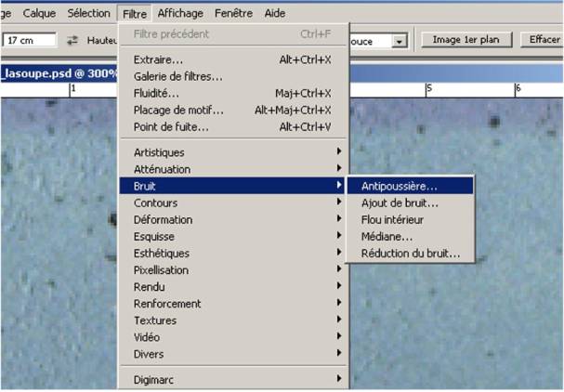Choose Placage de motif…
The height and width of the screenshot is (392, 564).
pos(233,110)
